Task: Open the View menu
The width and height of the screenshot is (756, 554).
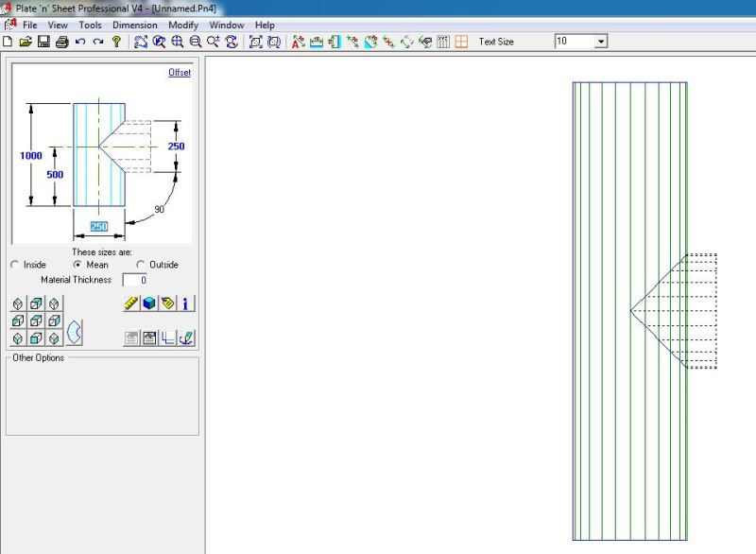Action: [x=58, y=26]
